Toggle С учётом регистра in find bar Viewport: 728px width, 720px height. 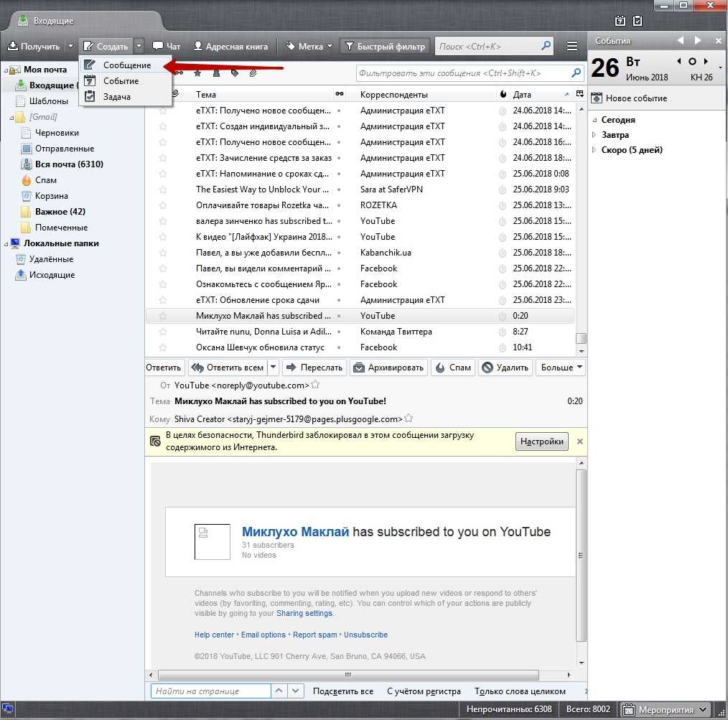[424, 691]
